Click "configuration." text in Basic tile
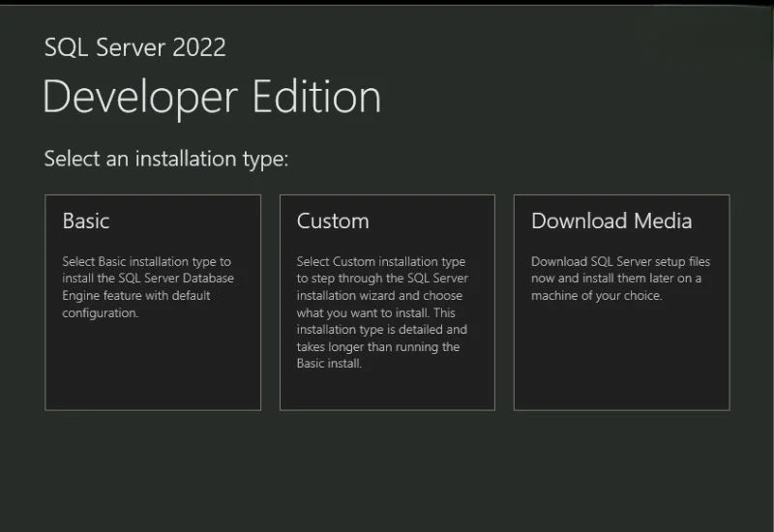The width and height of the screenshot is (774, 532). coord(101,313)
